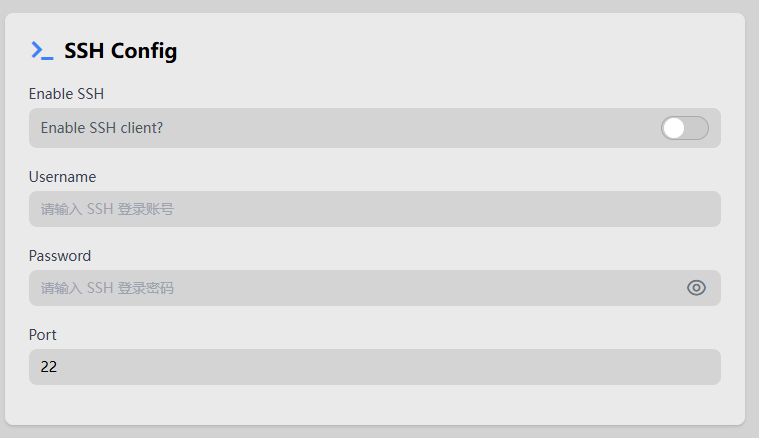Click empty space in Enable SSH client row

click(x=400, y=128)
